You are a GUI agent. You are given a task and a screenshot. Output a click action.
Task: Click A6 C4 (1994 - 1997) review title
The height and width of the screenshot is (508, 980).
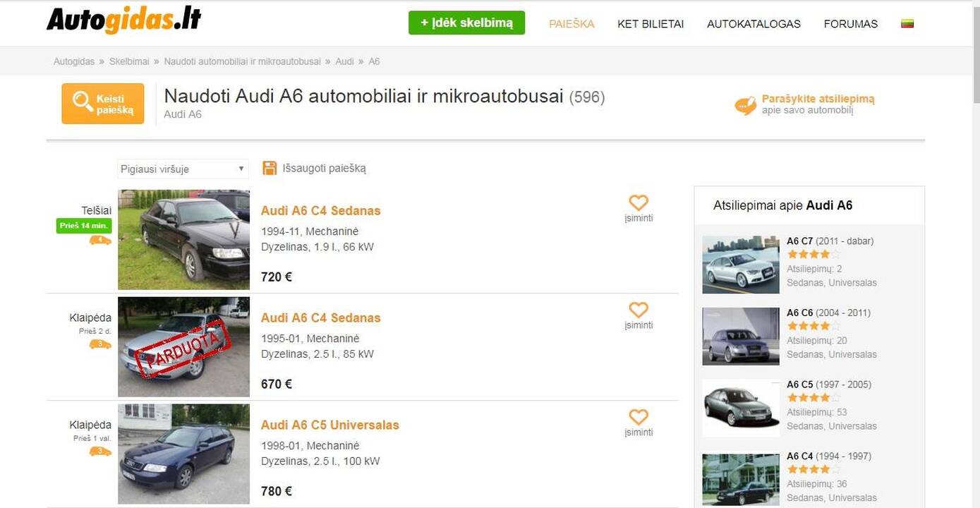click(828, 456)
